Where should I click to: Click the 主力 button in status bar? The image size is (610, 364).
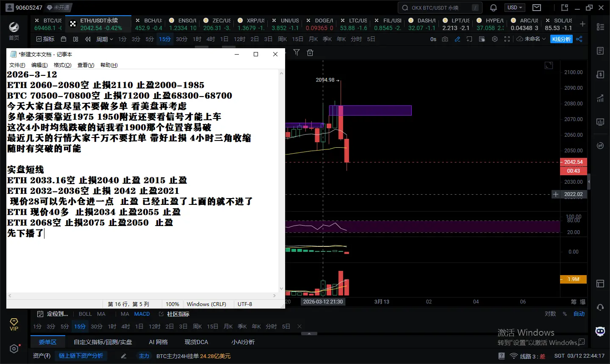[144, 356]
